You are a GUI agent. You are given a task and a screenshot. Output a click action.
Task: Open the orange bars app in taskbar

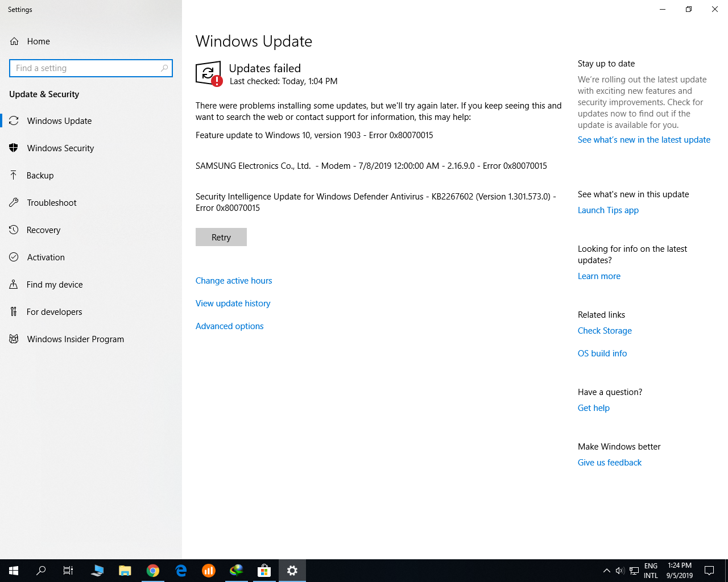209,571
